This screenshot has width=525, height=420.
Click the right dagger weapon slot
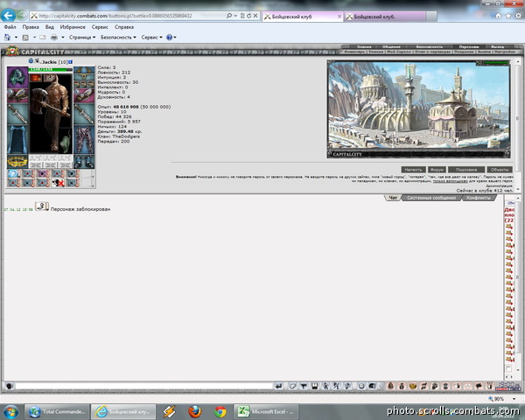84,114
